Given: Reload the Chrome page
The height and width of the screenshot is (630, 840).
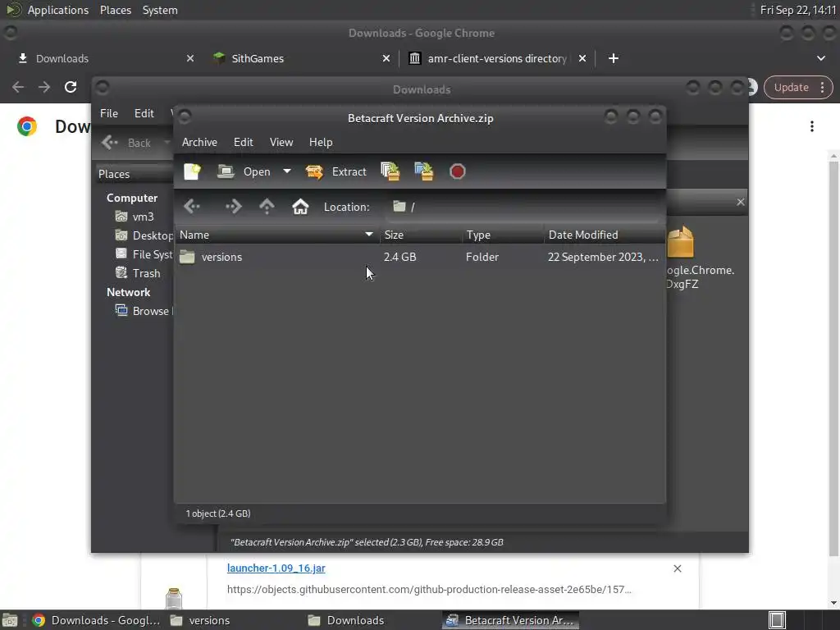Looking at the screenshot, I should [71, 87].
